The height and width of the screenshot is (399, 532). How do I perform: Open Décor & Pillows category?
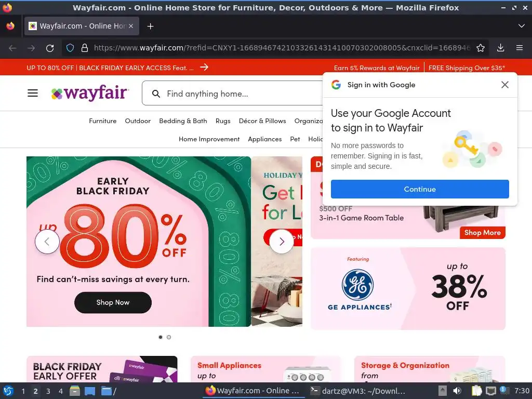pos(262,121)
